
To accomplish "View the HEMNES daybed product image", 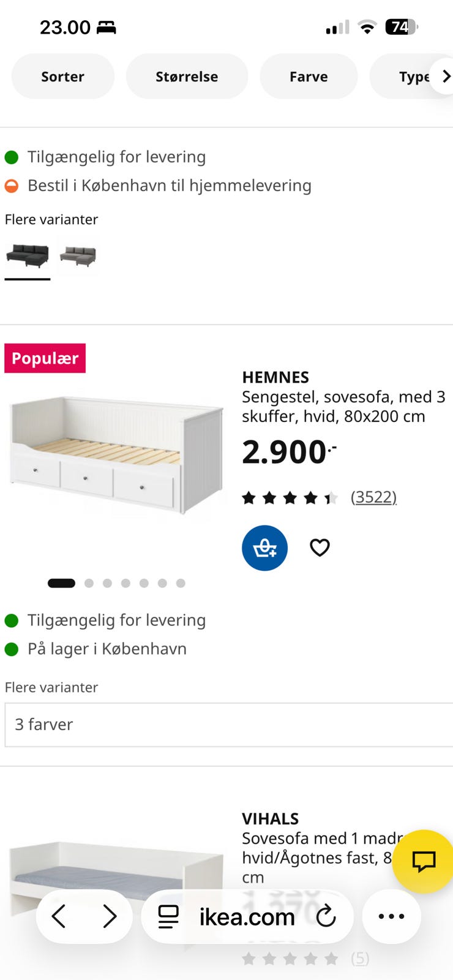I will tap(116, 453).
